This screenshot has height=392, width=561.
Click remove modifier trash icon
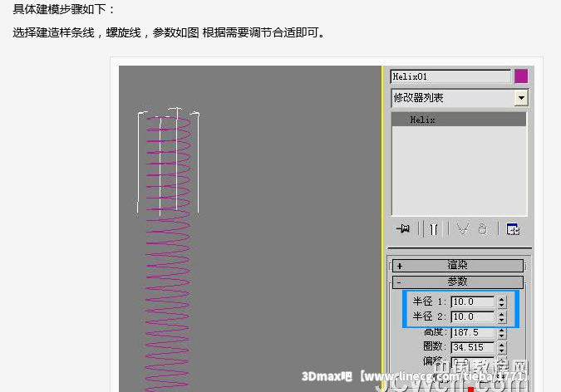point(482,229)
